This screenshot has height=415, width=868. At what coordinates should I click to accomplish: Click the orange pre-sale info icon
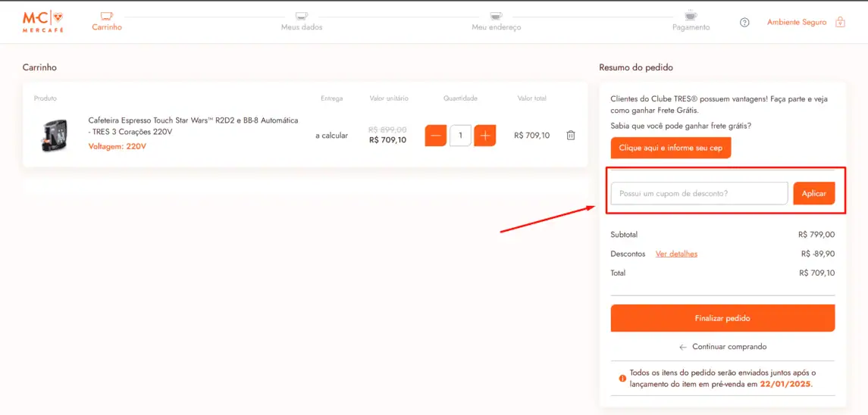click(622, 379)
